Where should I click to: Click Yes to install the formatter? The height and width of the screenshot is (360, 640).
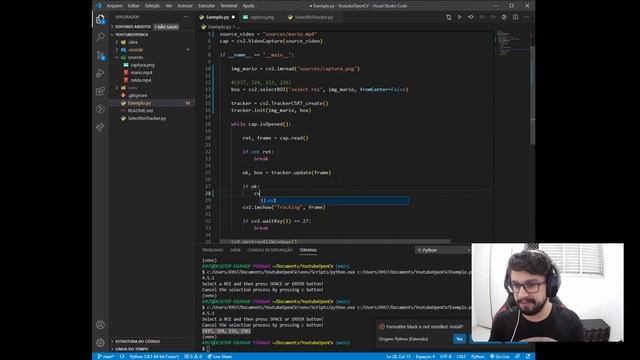(459, 339)
